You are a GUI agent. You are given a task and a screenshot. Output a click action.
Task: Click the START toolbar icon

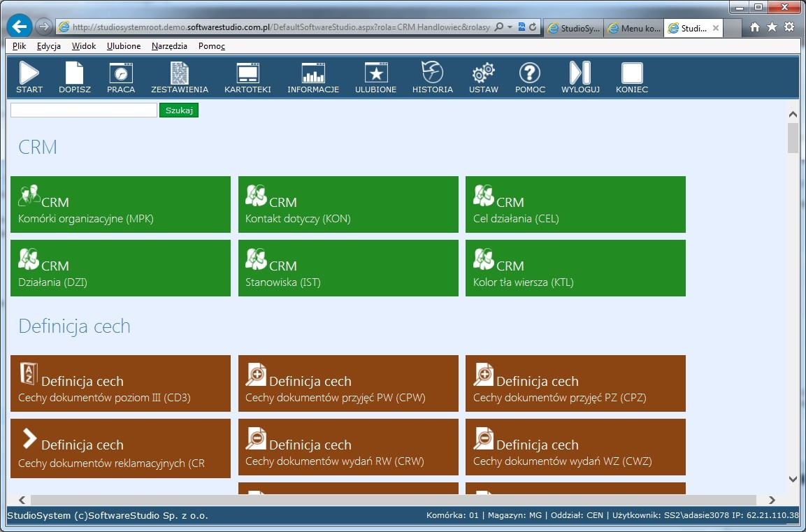pos(29,77)
